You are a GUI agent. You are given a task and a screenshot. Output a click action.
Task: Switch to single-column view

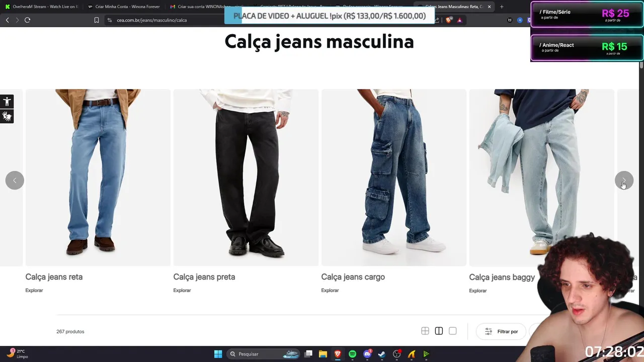453,331
